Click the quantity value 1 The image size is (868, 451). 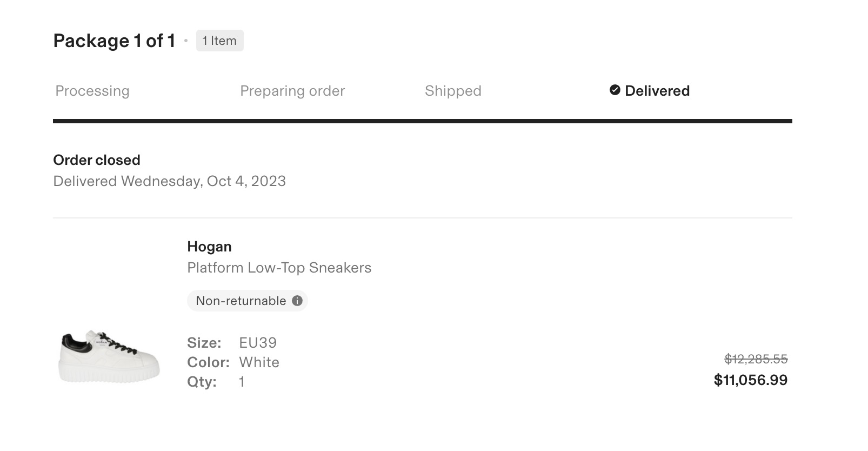pos(242,382)
